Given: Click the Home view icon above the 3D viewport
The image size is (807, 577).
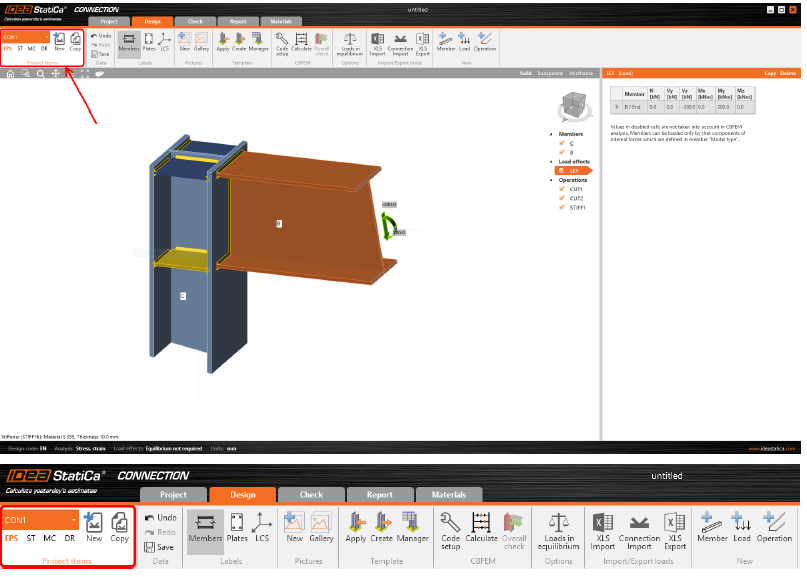Looking at the screenshot, I should [x=10, y=74].
